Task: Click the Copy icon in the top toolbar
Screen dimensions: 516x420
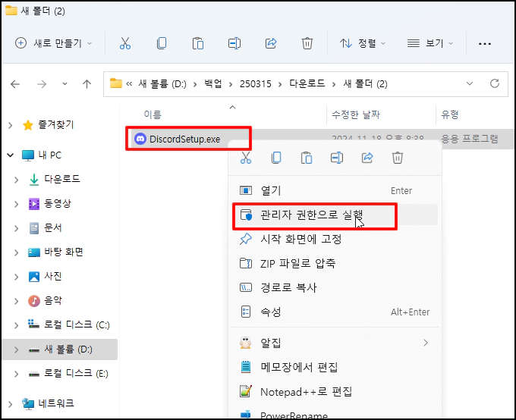Action: tap(162, 43)
